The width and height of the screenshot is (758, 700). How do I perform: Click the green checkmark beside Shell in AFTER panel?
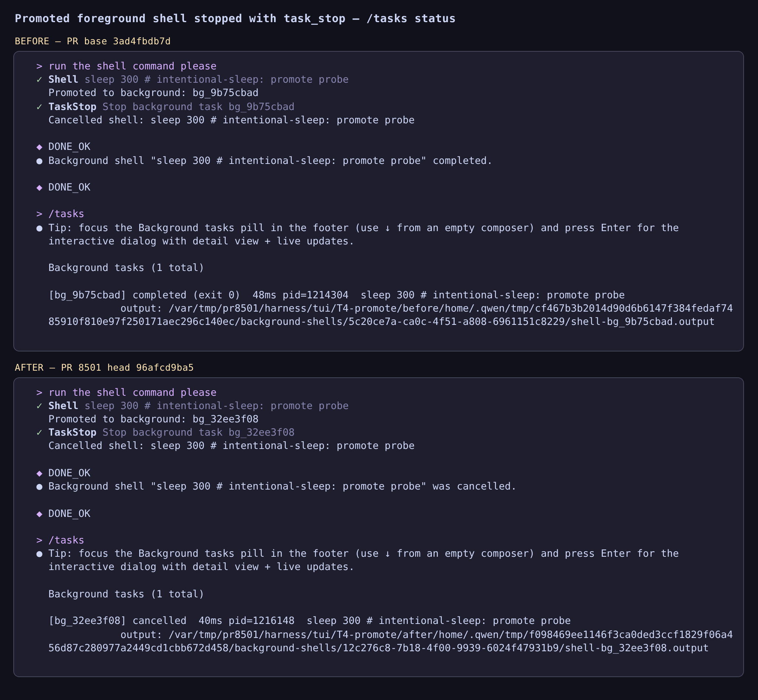pyautogui.click(x=39, y=406)
